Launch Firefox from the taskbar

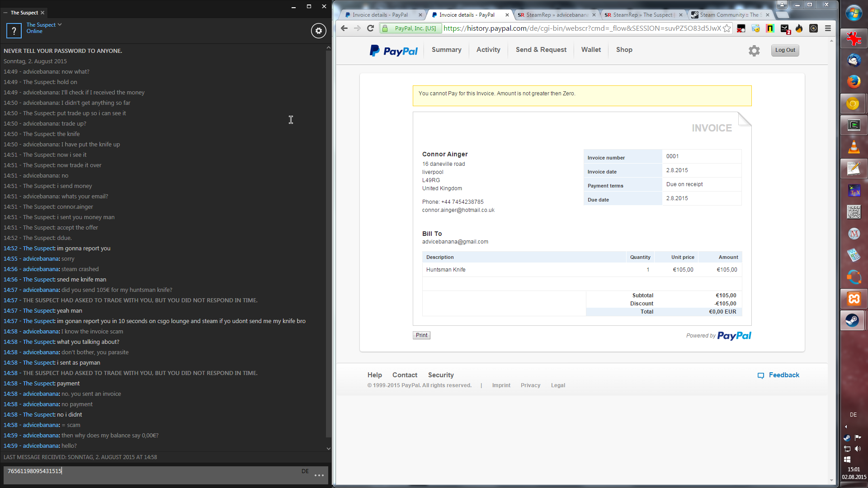(x=853, y=82)
